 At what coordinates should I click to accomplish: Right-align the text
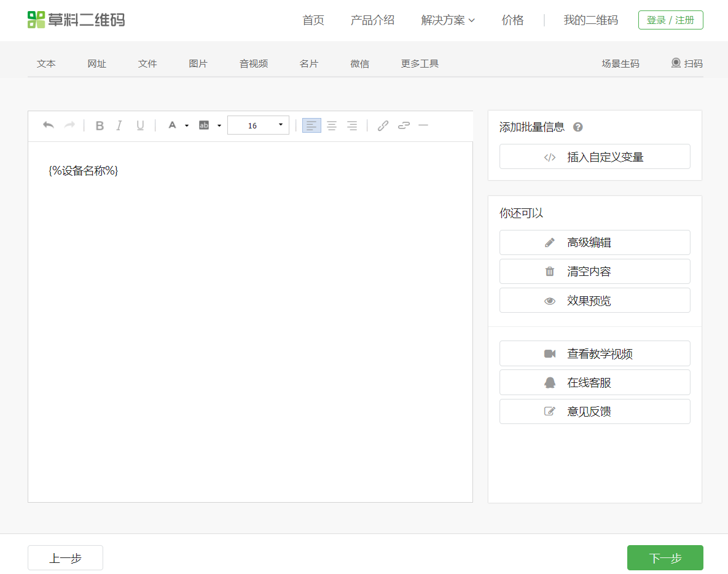point(352,125)
